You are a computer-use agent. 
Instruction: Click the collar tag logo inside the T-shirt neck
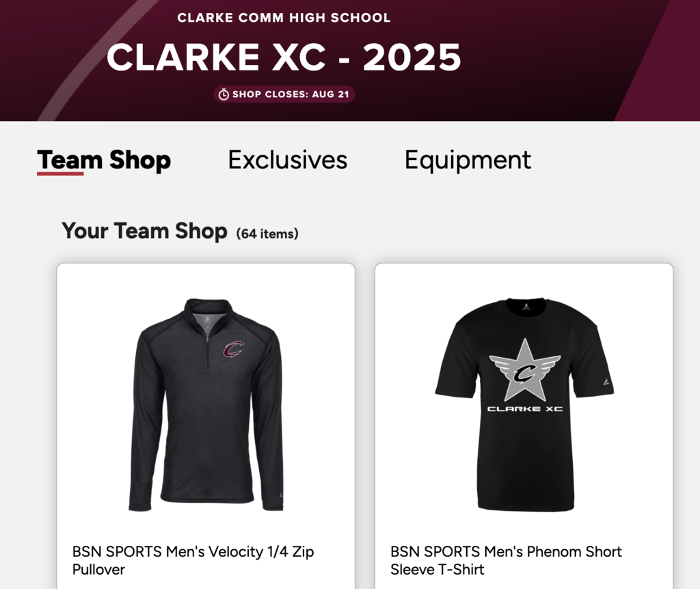[526, 306]
